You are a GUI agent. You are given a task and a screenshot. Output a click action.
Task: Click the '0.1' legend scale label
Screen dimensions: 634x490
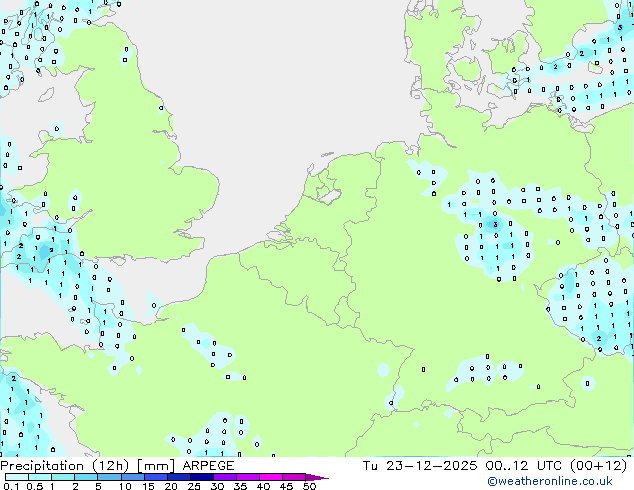click(11, 486)
